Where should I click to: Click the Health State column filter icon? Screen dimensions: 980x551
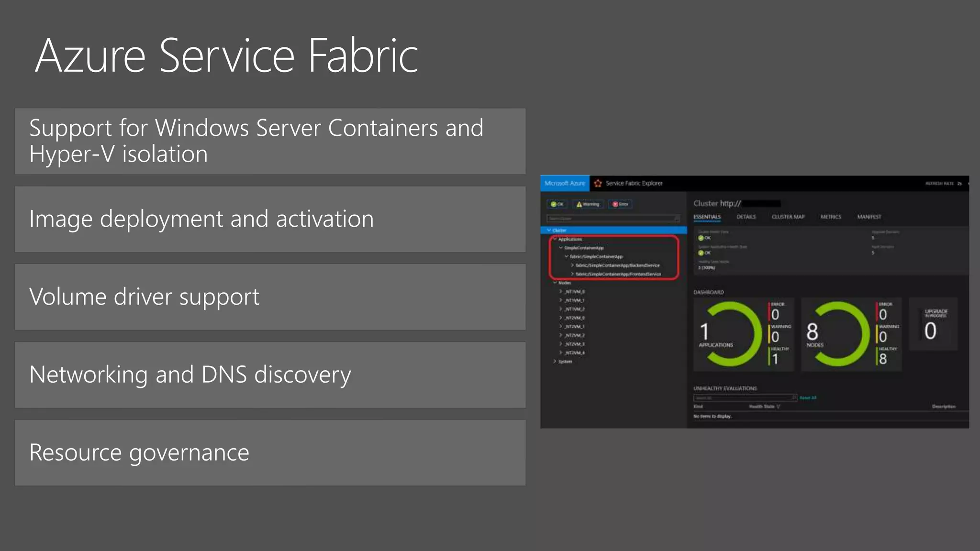click(x=779, y=407)
